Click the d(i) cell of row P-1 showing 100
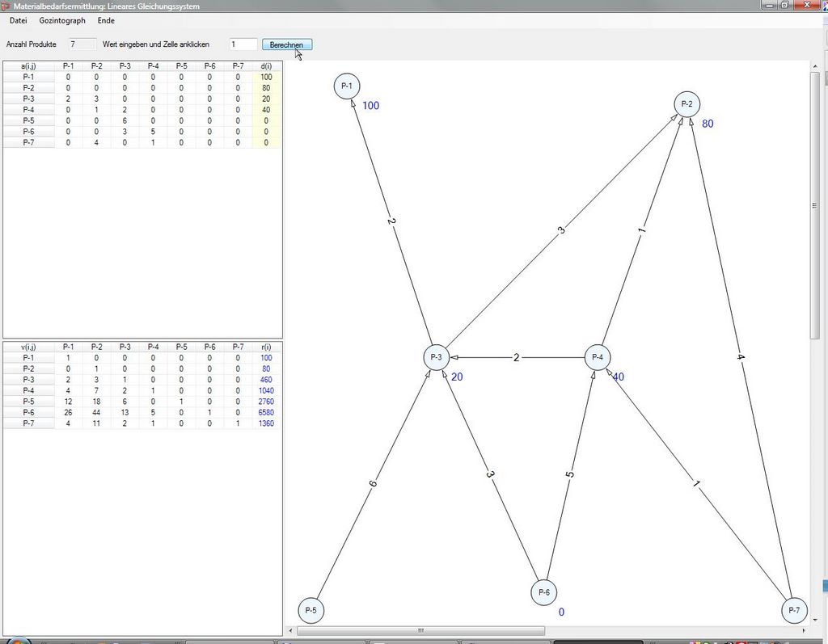This screenshot has height=644, width=828. click(x=266, y=77)
